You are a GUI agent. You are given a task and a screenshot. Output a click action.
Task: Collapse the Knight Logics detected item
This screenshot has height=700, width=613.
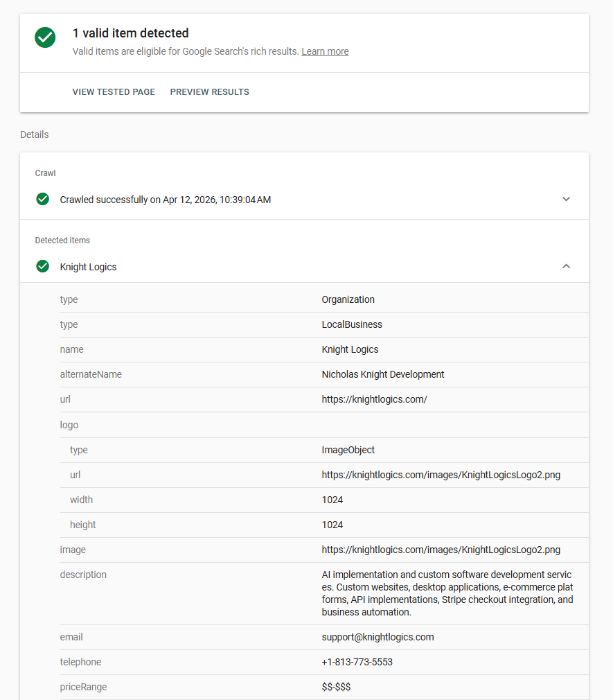[x=566, y=266]
